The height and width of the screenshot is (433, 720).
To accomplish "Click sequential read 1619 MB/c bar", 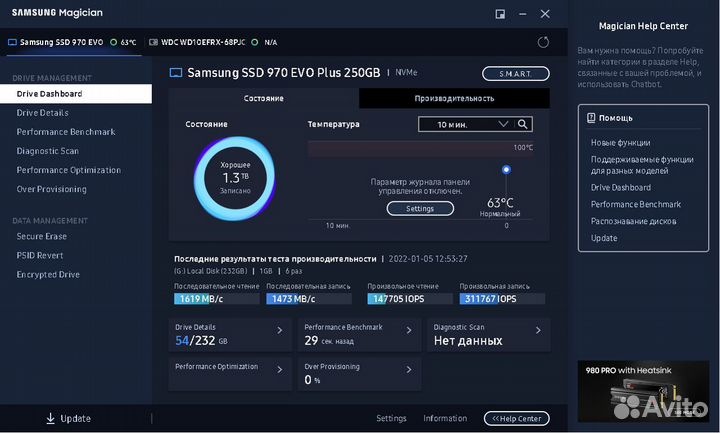I will (216, 299).
